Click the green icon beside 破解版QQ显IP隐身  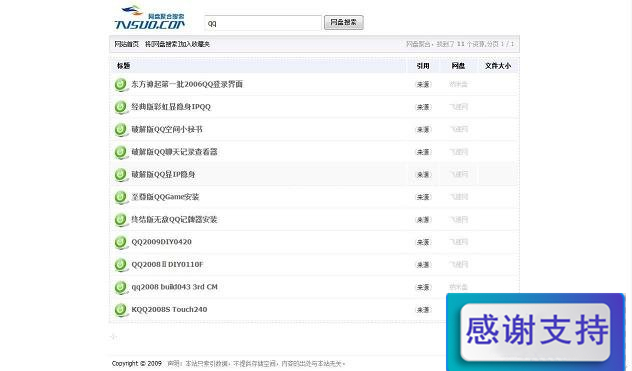point(120,175)
